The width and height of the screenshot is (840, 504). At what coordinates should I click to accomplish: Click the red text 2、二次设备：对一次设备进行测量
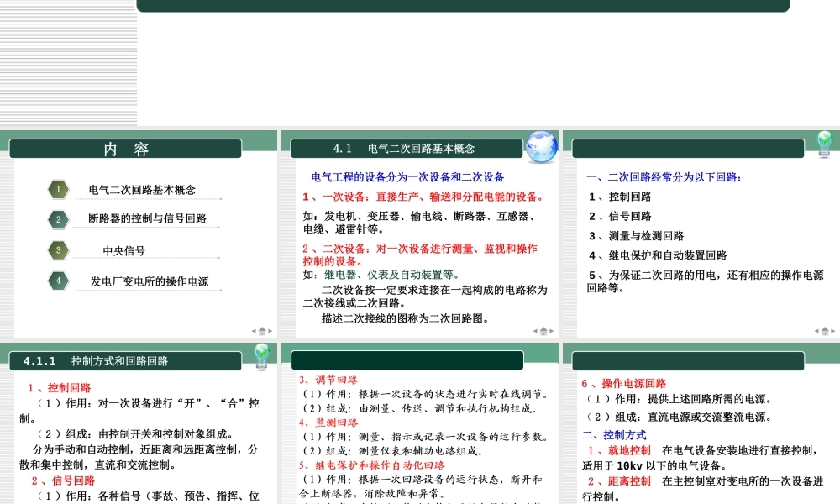coord(420,255)
